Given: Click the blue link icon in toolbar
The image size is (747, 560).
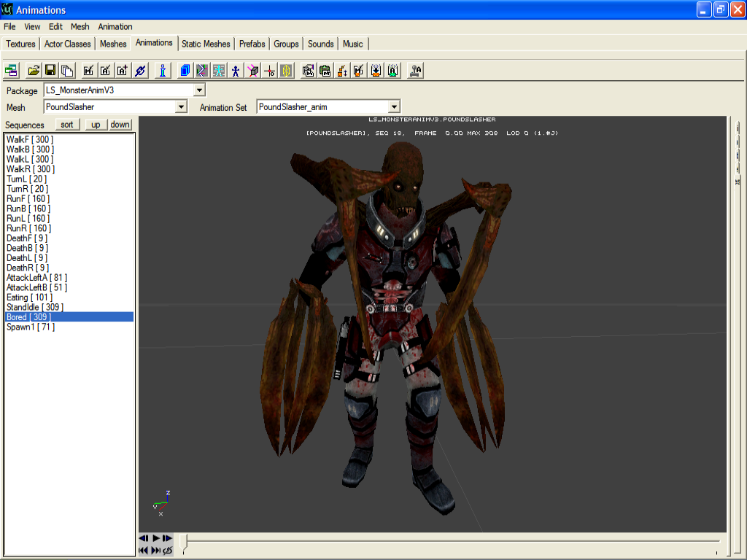Looking at the screenshot, I should pos(141,71).
